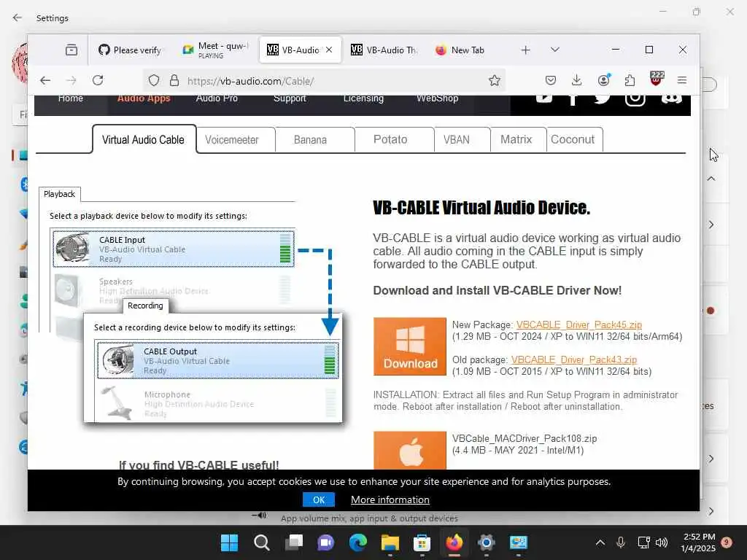Accept cookies with OK button

coord(319,499)
